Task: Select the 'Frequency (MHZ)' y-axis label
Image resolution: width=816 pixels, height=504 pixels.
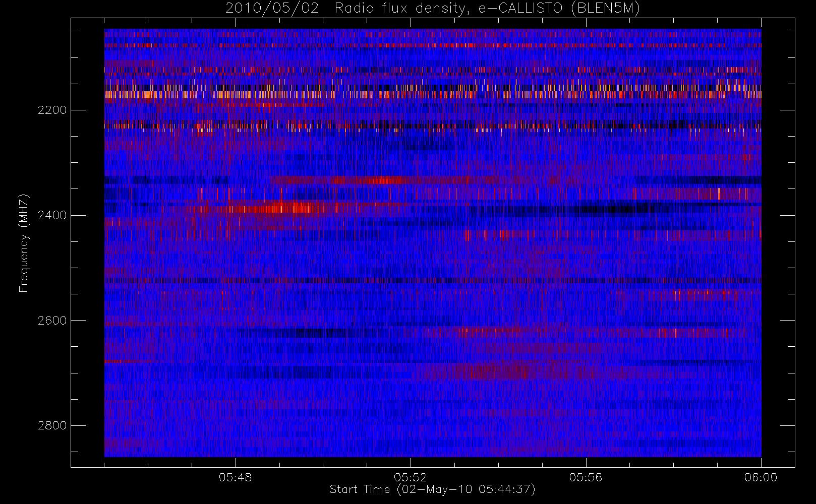Action: (24, 243)
